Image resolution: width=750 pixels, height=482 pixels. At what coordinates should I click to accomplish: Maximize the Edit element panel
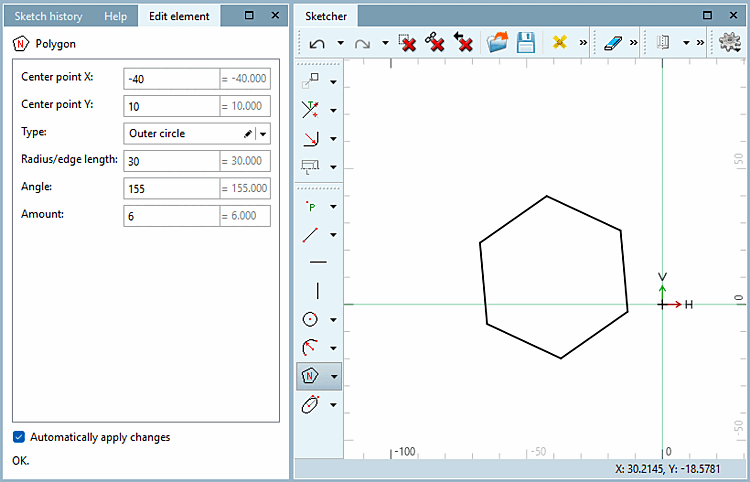pos(249,15)
